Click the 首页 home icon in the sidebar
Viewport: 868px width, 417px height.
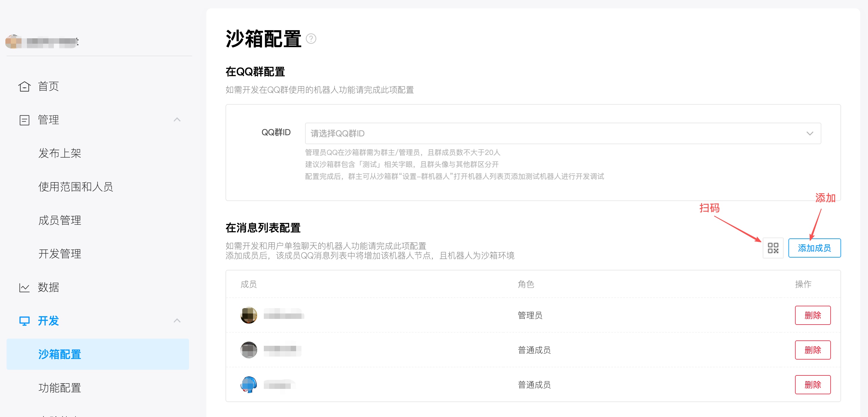(x=24, y=86)
